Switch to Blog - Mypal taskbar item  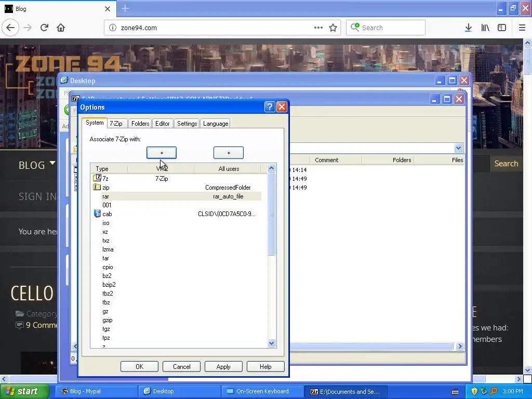pos(96,391)
